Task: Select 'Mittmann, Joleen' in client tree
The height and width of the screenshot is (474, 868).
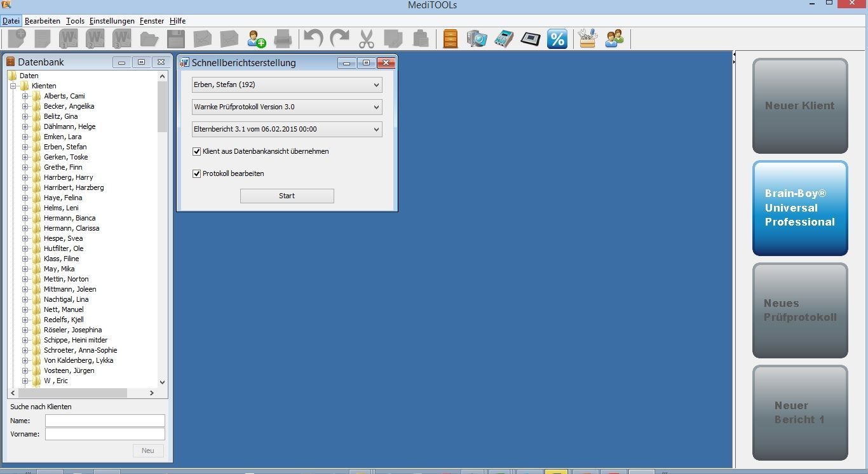Action: click(x=70, y=289)
